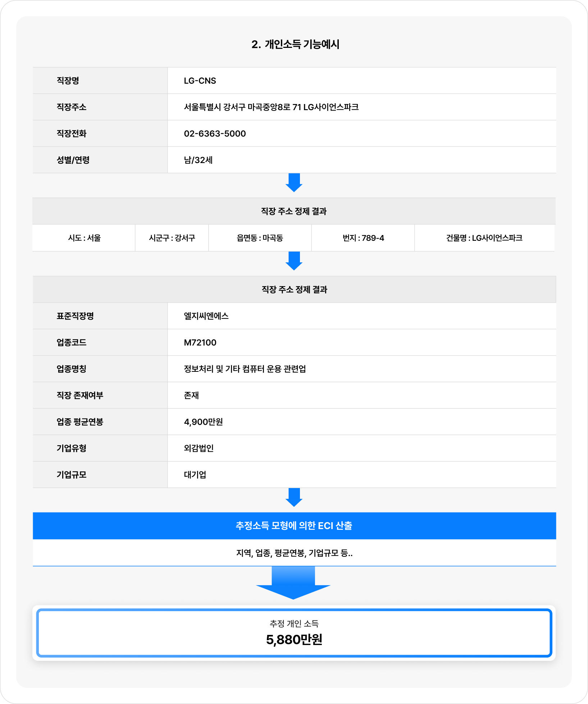The width and height of the screenshot is (588, 704).
Task: Click the blue arrow below 성별/연령 row
Action: 294,182
